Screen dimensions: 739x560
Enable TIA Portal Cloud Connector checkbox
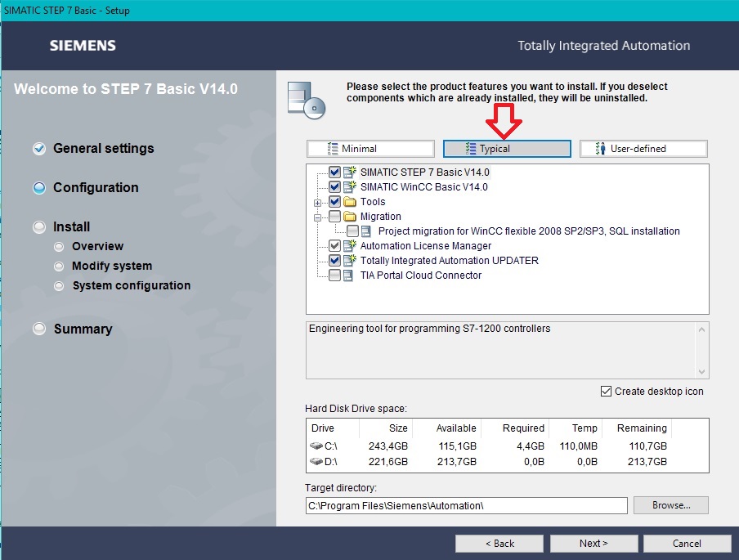pos(334,276)
